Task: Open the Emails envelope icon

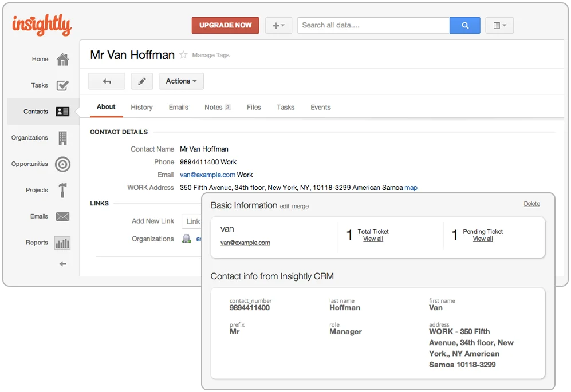Action: point(62,216)
